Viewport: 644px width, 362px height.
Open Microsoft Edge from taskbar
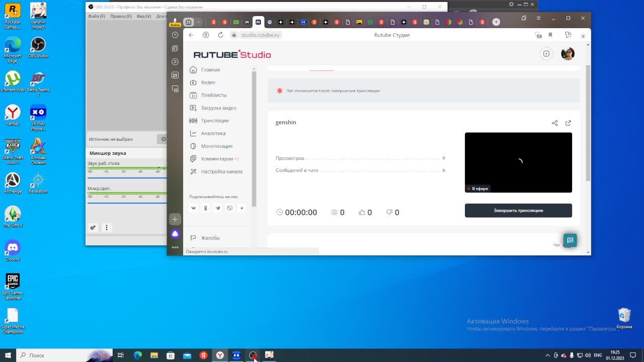(x=137, y=355)
